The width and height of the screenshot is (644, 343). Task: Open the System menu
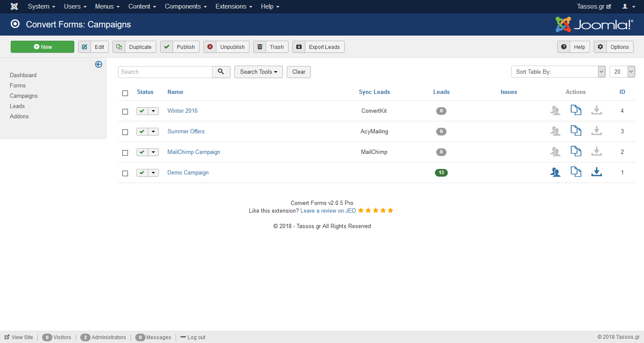coord(42,6)
